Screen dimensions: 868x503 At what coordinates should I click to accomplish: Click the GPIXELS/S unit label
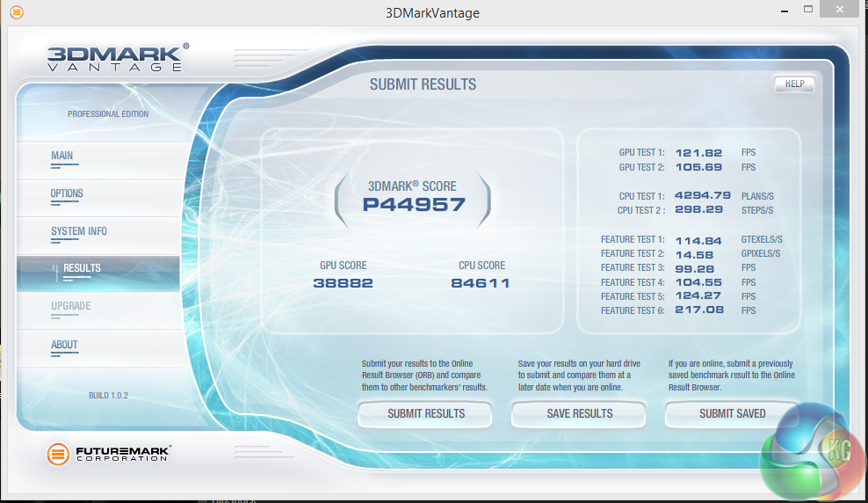(x=761, y=254)
